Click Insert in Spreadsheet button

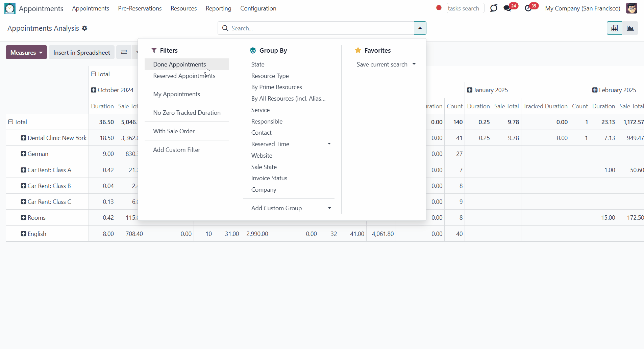point(82,52)
